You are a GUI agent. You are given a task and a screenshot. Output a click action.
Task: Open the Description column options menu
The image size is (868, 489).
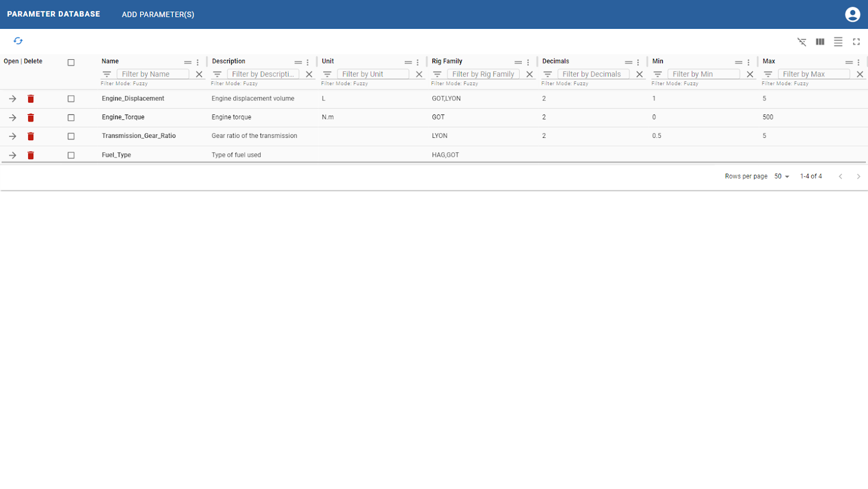tap(307, 61)
